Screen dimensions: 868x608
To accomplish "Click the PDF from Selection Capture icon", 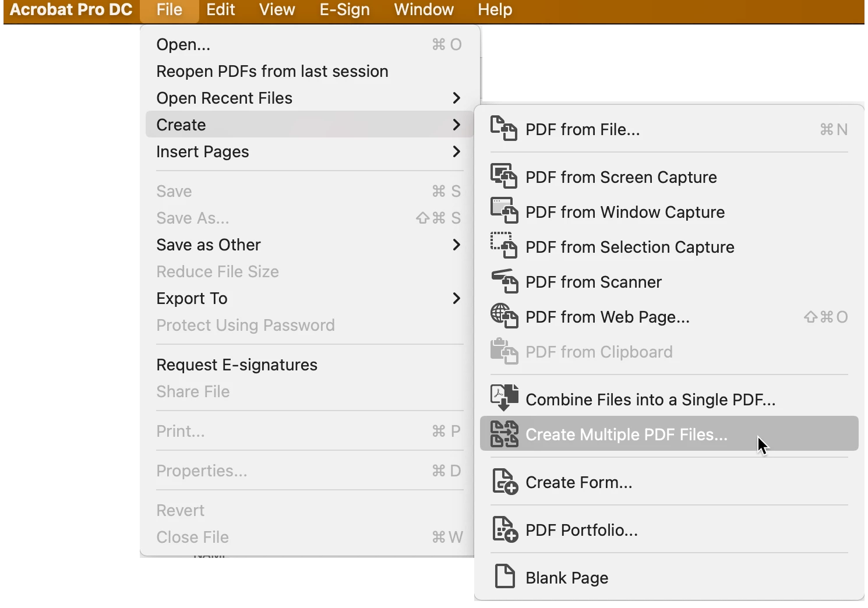I will (x=503, y=245).
